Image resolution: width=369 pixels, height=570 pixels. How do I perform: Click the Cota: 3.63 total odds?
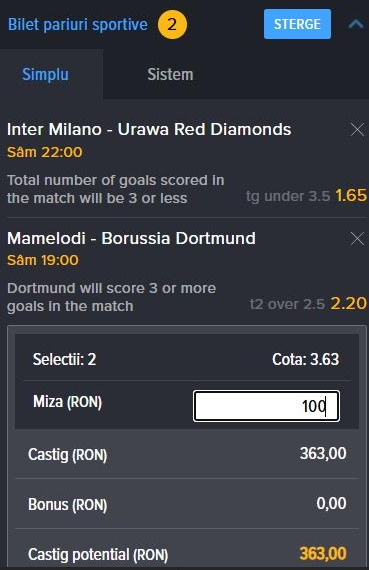(x=305, y=359)
